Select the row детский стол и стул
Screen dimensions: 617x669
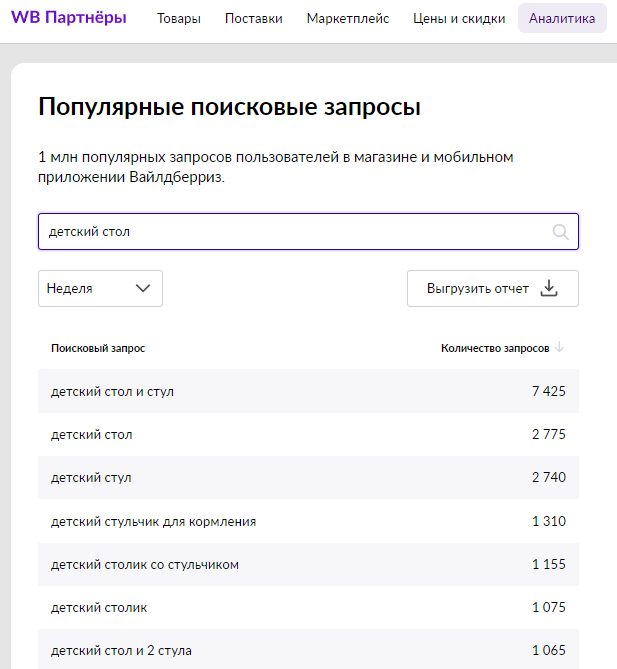coord(308,391)
